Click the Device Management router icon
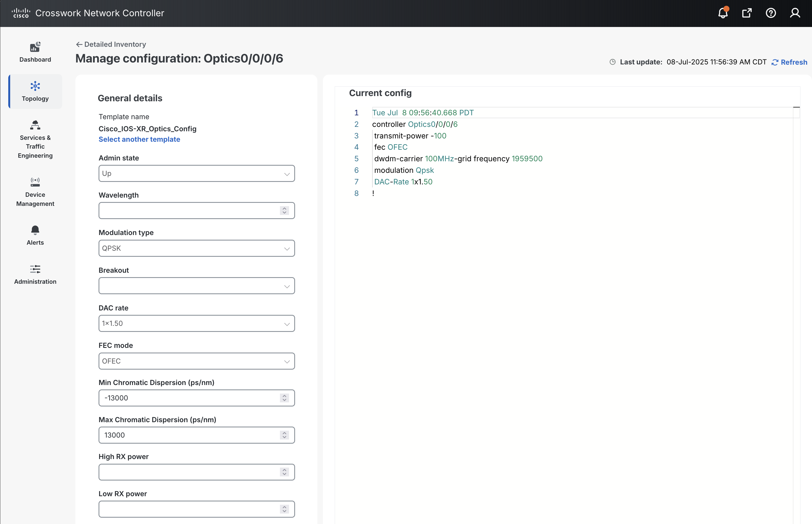 (x=35, y=182)
